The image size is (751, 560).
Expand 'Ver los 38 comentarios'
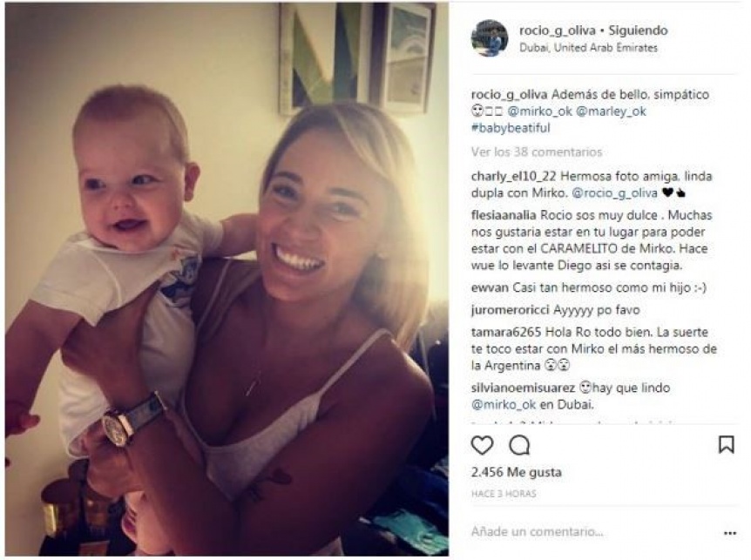537,152
